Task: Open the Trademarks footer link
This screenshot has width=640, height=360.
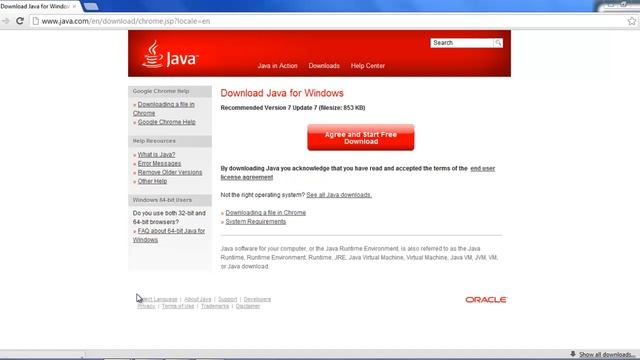Action: 215,306
